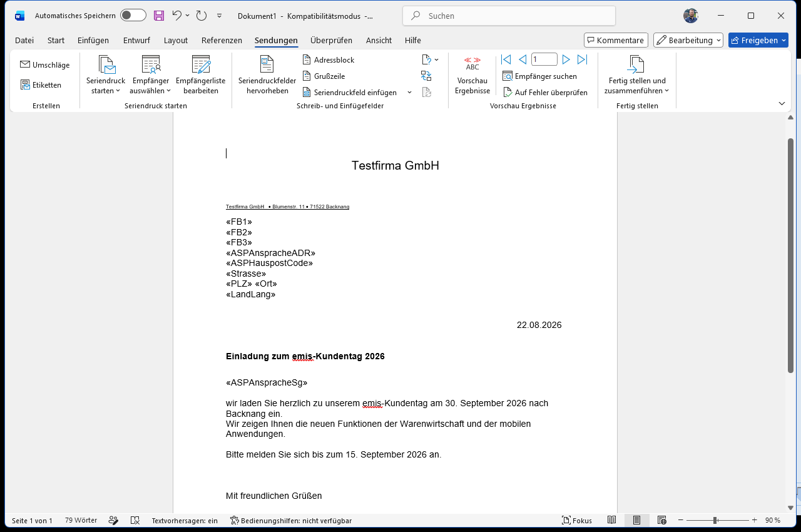The height and width of the screenshot is (532, 801).
Task: Click the 90 % zoom level
Action: (x=773, y=521)
